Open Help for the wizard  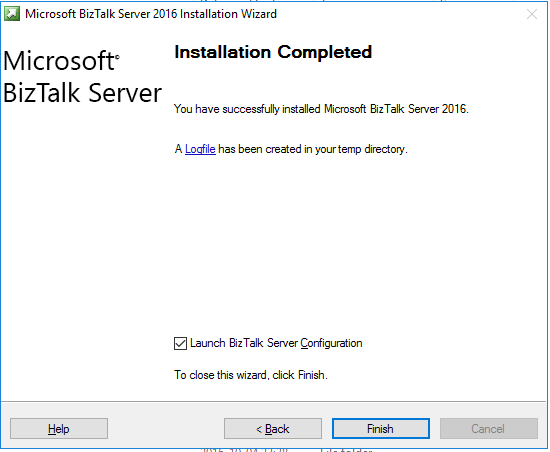click(59, 429)
